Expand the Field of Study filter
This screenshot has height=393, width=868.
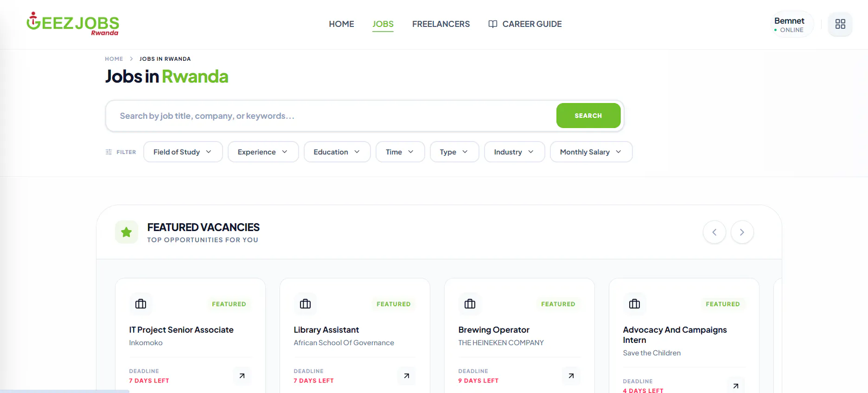[x=183, y=152]
